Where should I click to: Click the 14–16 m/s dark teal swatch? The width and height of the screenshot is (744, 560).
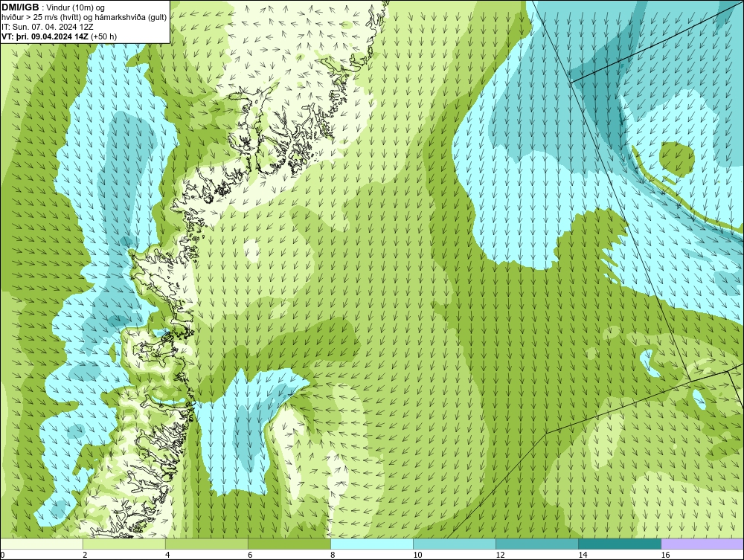pyautogui.click(x=620, y=544)
